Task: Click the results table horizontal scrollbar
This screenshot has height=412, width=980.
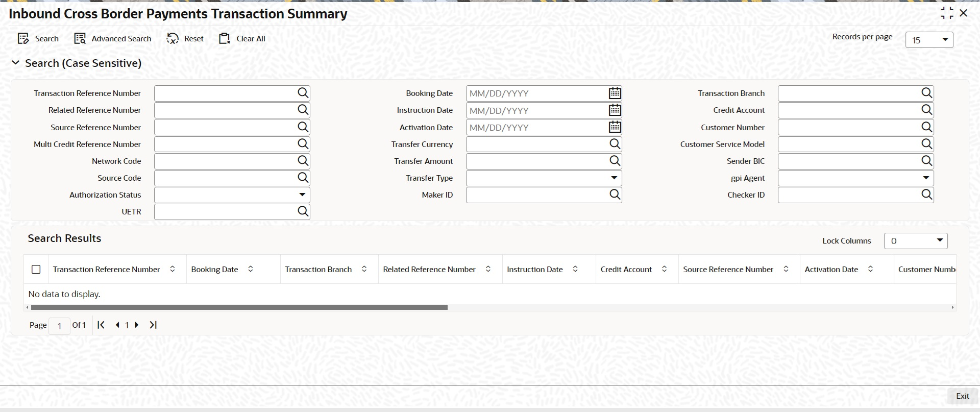Action: point(239,307)
